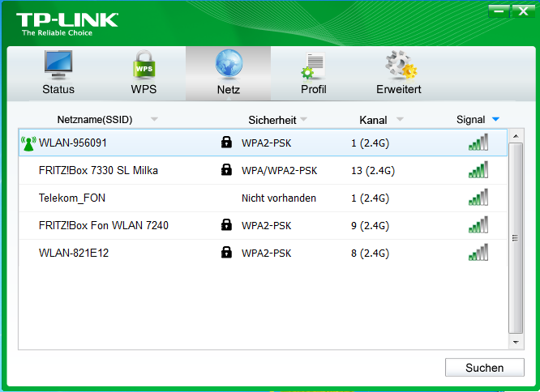The width and height of the screenshot is (540, 392).
Task: Click the Sicherheit column header
Action: (272, 120)
